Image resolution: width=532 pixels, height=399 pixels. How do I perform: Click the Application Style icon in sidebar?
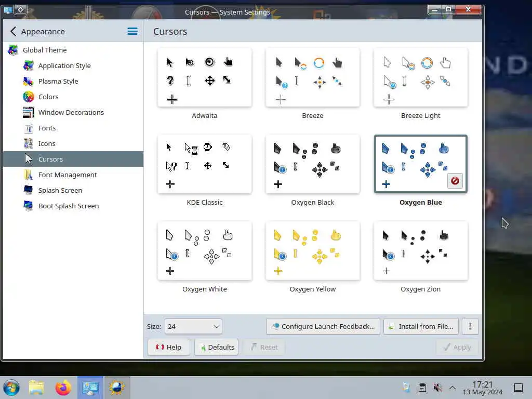(29, 65)
